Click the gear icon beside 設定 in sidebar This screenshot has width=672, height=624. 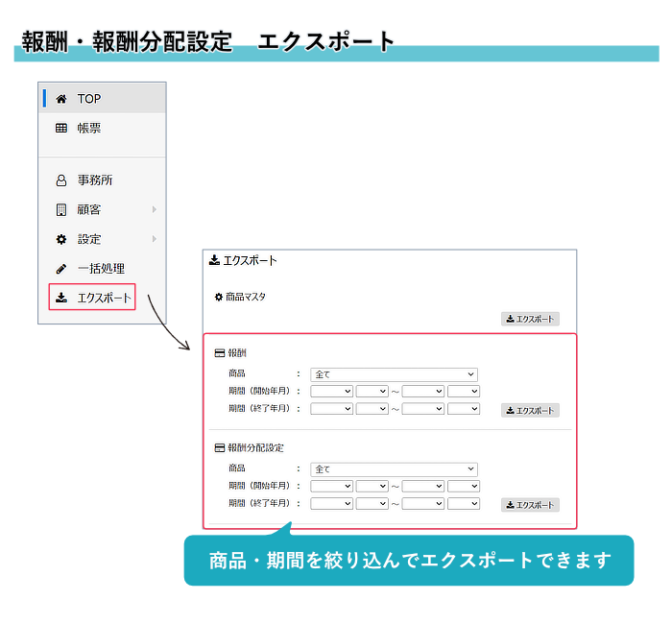tap(61, 239)
